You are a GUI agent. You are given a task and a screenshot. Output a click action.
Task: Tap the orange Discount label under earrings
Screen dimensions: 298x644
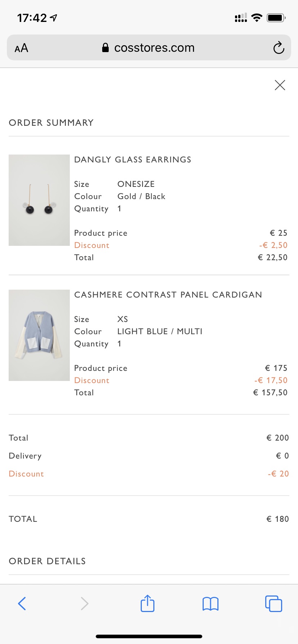tap(92, 245)
